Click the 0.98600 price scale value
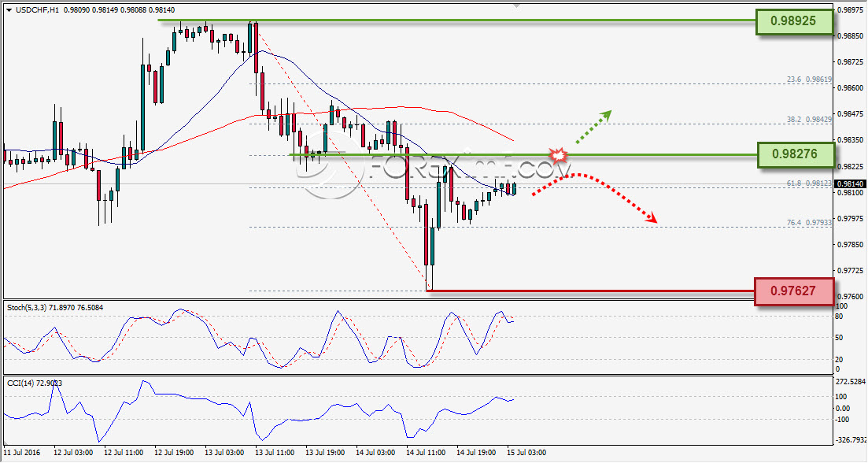Image resolution: width=868 pixels, height=463 pixels. pyautogui.click(x=850, y=88)
